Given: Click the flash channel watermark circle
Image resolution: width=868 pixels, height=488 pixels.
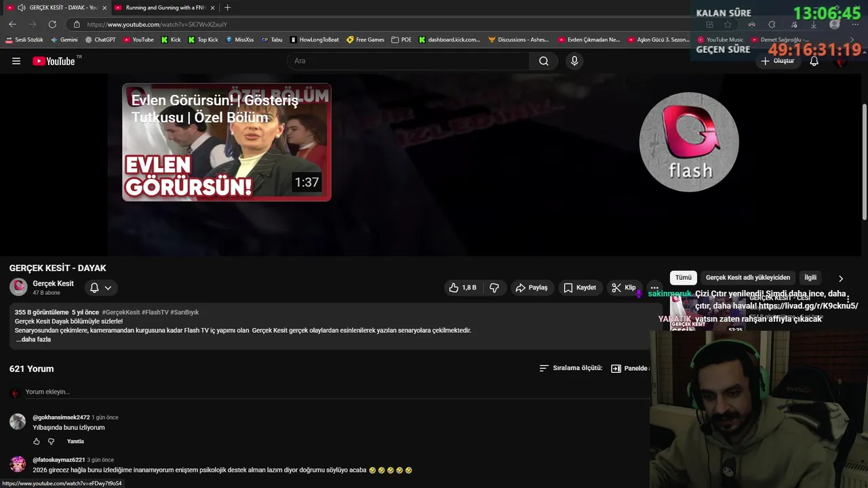Looking at the screenshot, I should pyautogui.click(x=689, y=142).
